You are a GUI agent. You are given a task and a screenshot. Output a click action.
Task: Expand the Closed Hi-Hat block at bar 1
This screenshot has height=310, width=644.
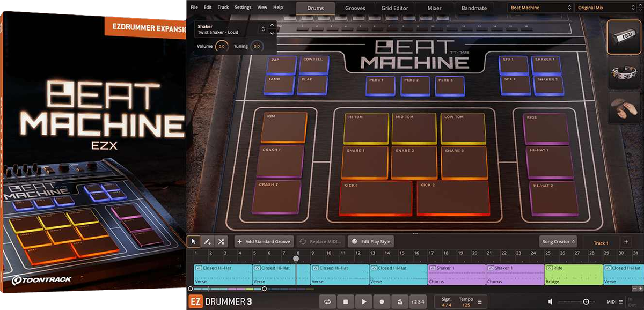pos(198,268)
